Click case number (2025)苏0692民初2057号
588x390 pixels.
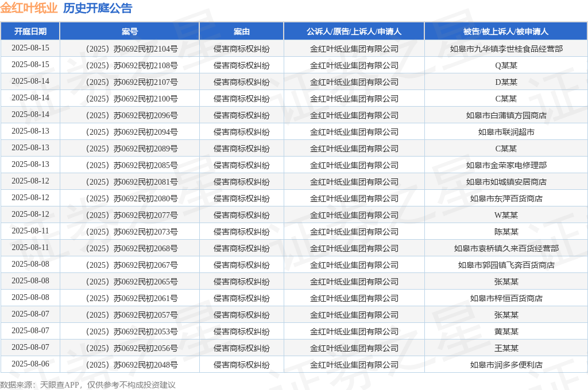pos(130,315)
